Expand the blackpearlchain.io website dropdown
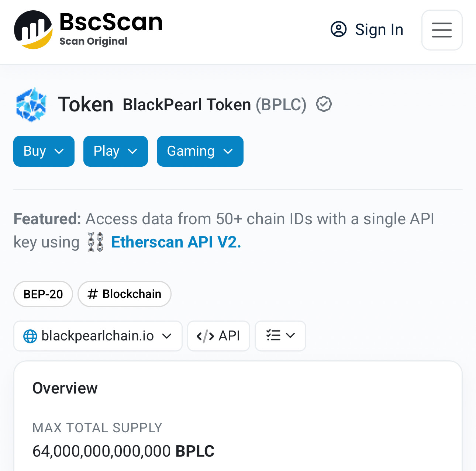Viewport: 476px width, 471px height. pyautogui.click(x=98, y=336)
